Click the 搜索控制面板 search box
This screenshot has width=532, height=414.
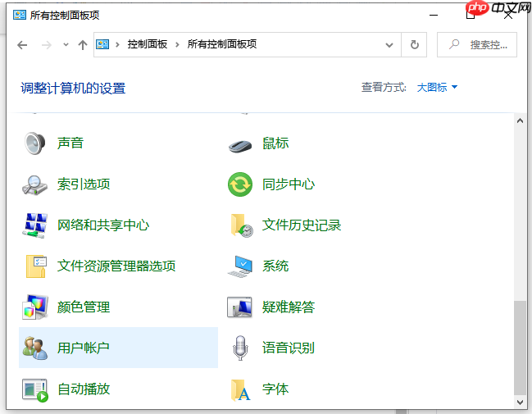pos(477,44)
